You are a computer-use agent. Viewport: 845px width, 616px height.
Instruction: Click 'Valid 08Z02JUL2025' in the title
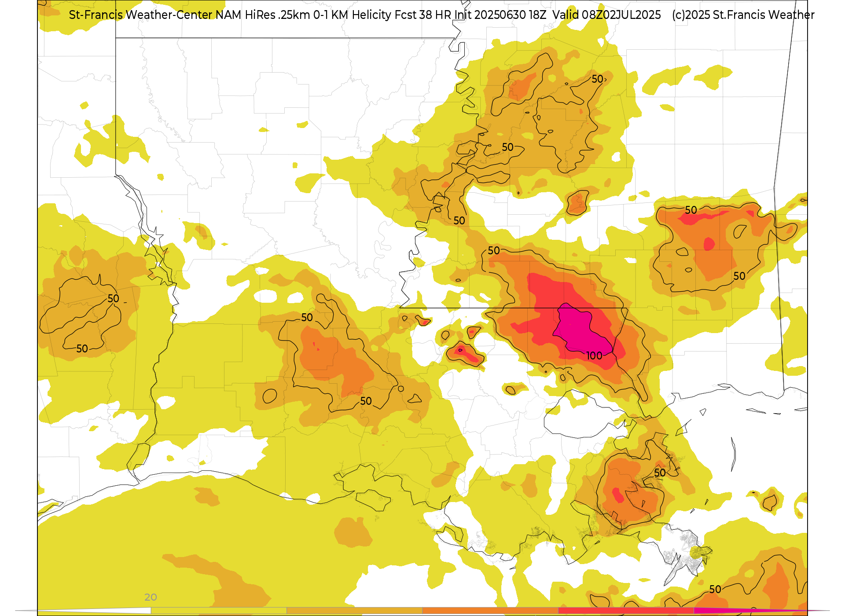tap(607, 15)
